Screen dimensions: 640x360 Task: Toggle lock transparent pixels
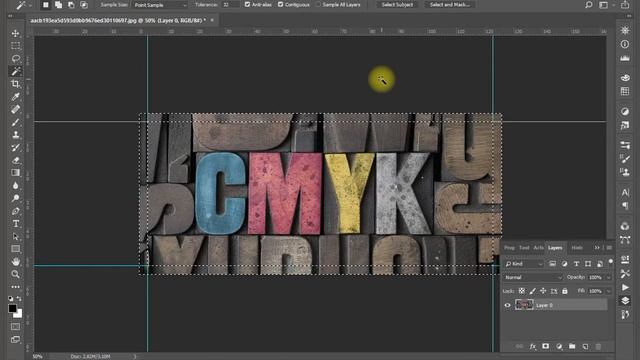coord(522,291)
